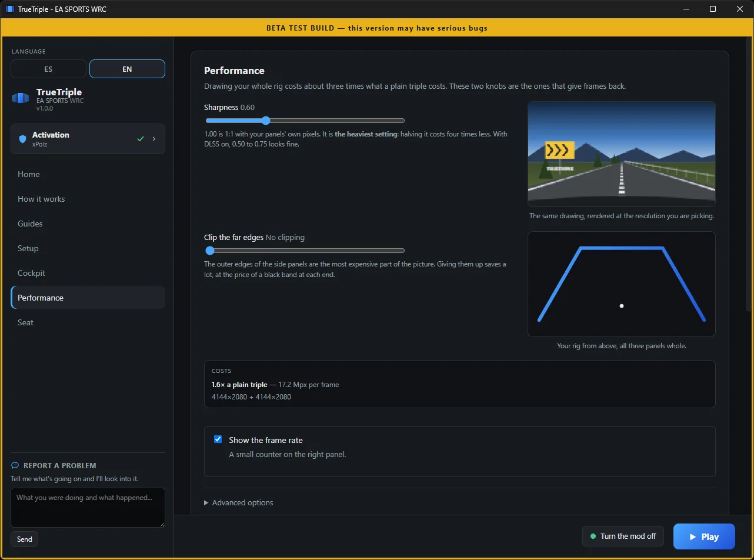Open the Seat page
The image size is (754, 560).
88,322
